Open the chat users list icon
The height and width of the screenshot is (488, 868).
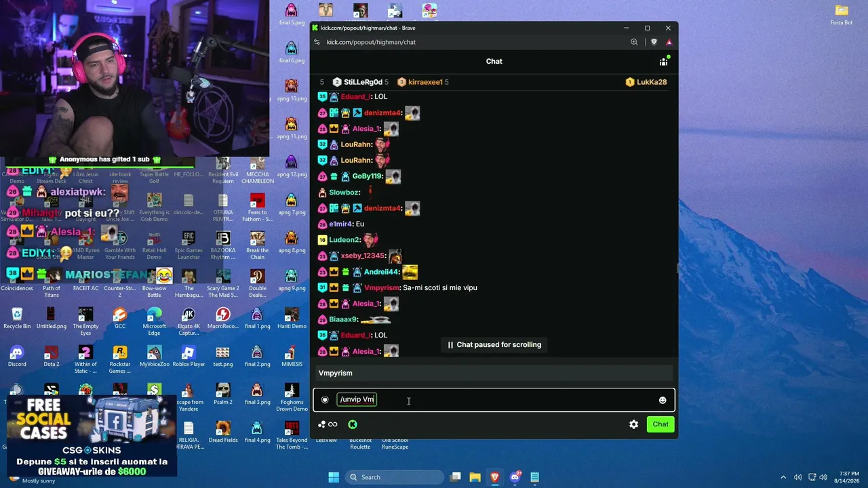click(x=664, y=61)
